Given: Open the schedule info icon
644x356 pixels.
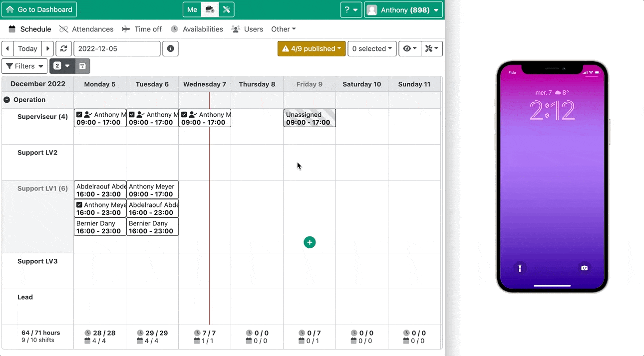Looking at the screenshot, I should pos(170,48).
